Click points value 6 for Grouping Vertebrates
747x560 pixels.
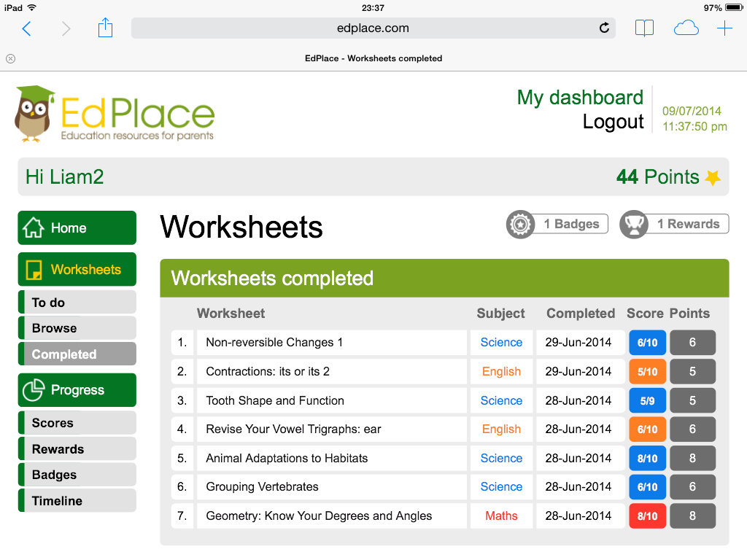[693, 486]
